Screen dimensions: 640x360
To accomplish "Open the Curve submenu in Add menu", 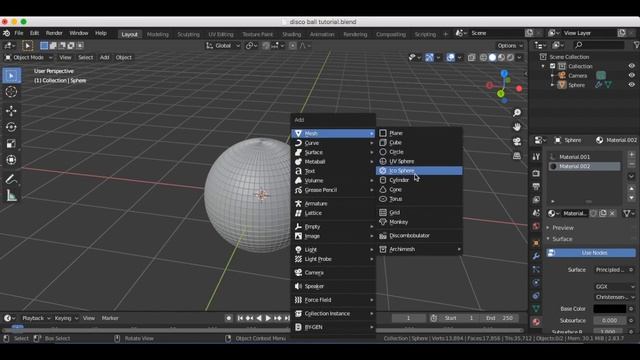I will [333, 143].
